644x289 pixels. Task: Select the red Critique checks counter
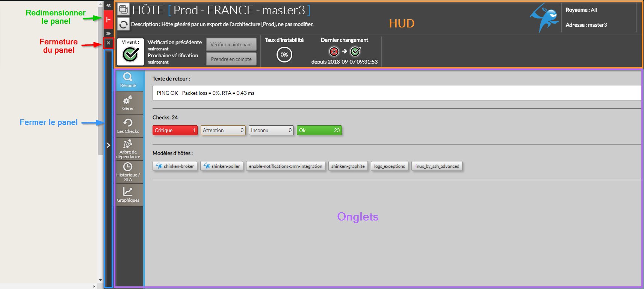[x=175, y=130]
